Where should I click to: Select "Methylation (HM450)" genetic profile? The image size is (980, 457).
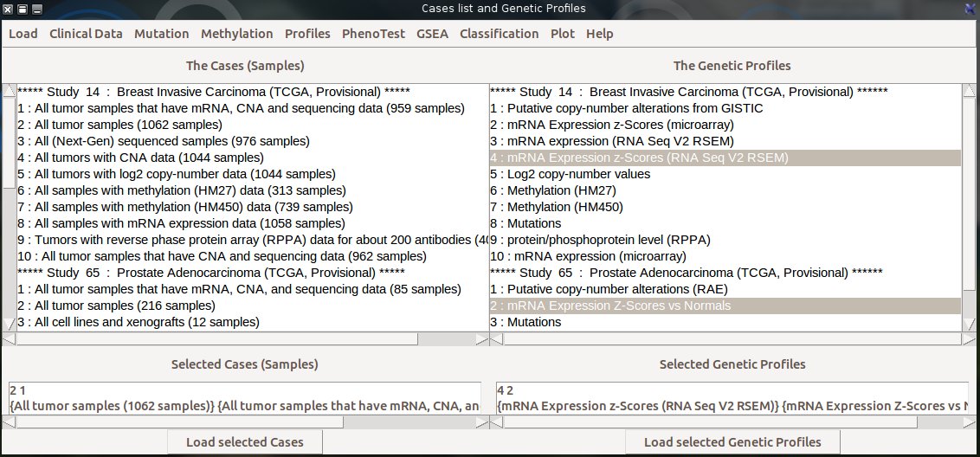tap(556, 207)
